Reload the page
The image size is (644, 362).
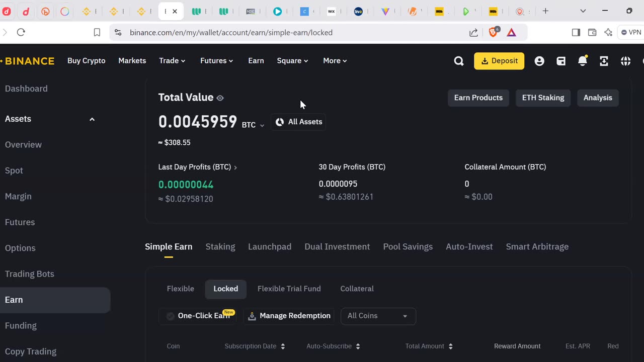[x=21, y=32]
